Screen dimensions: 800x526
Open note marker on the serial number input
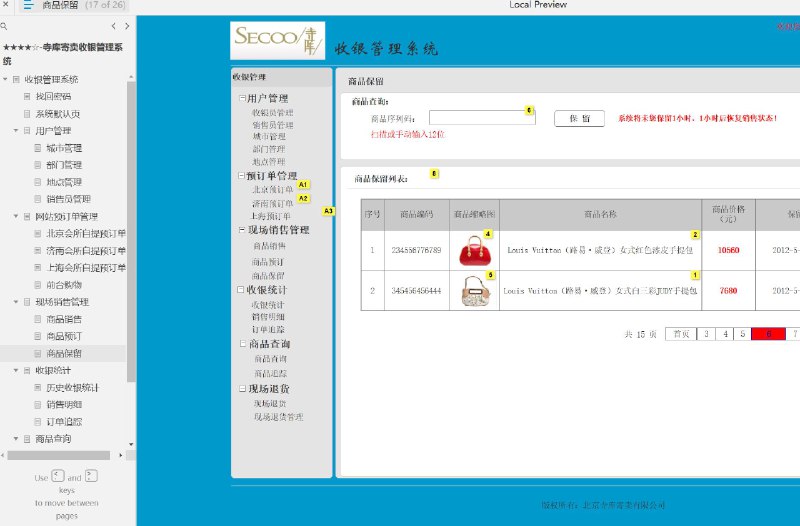click(x=529, y=110)
